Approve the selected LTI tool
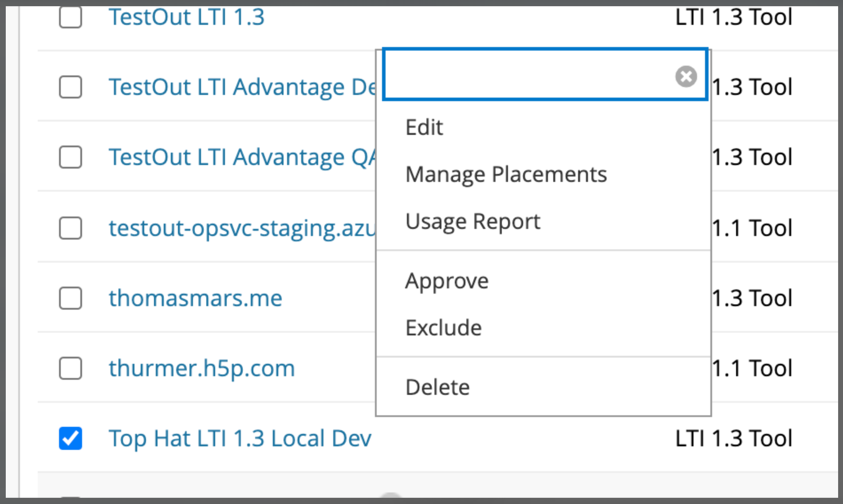 447,280
